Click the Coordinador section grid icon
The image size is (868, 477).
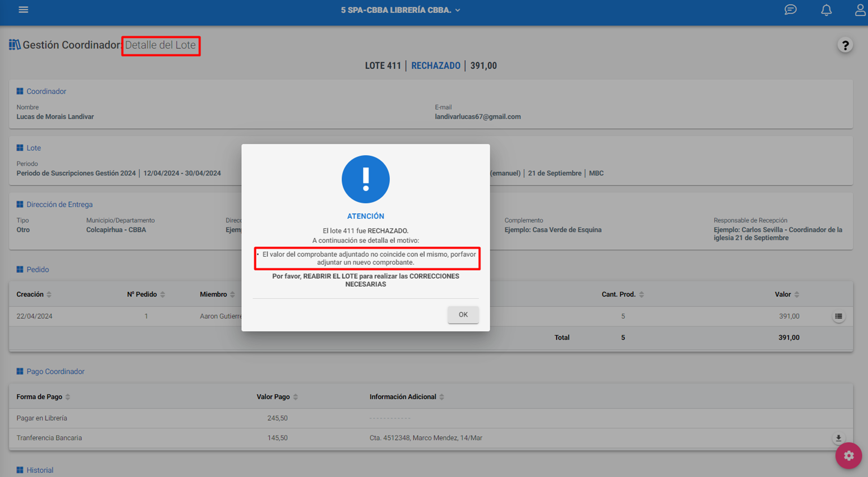20,91
